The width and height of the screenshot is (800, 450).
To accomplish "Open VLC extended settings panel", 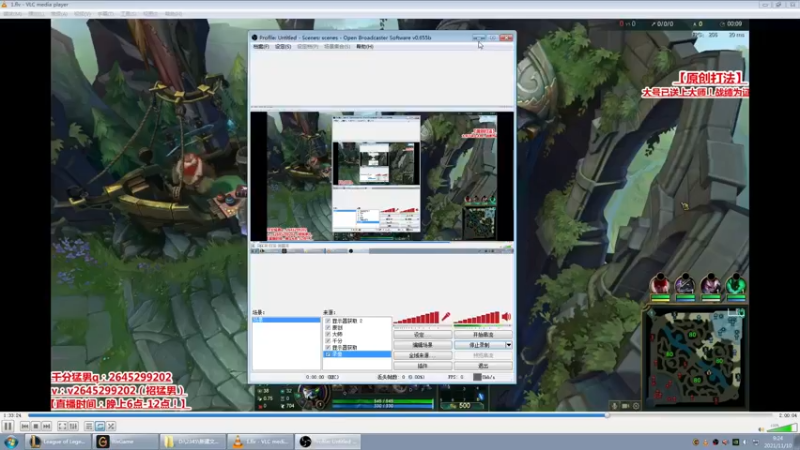I will [73, 426].
